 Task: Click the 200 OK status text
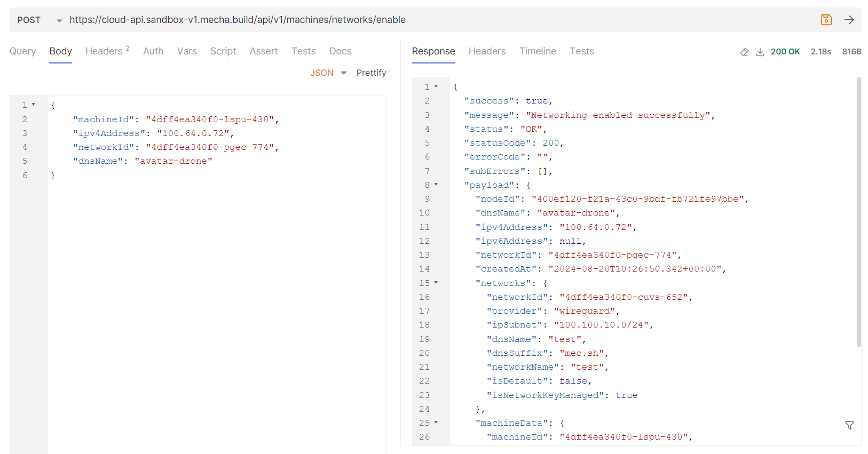point(785,52)
